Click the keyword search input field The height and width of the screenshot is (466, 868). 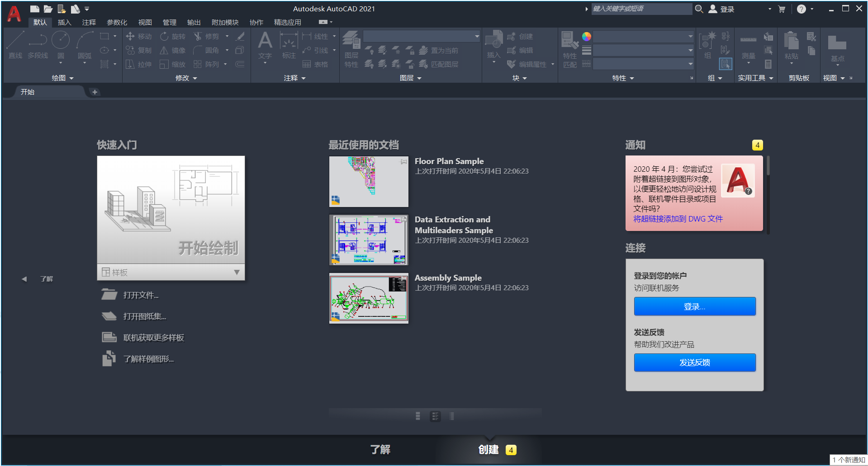pos(641,9)
